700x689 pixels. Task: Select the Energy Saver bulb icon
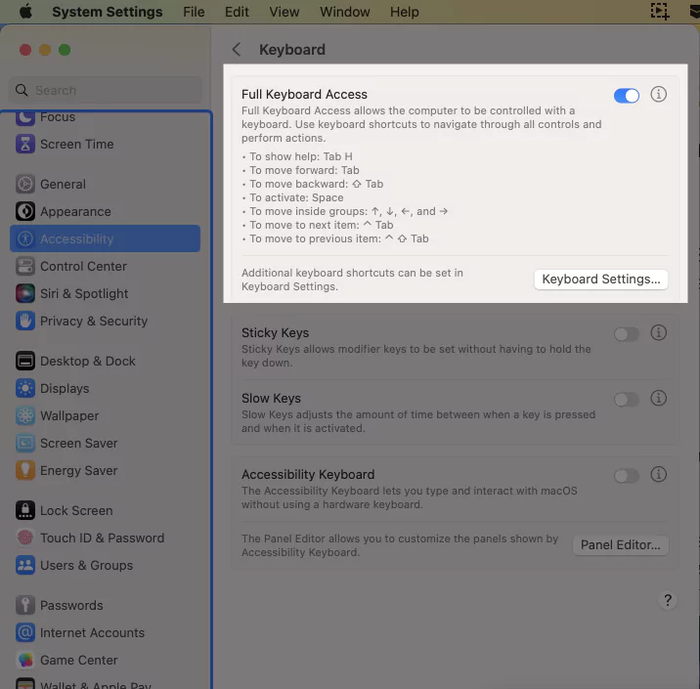(x=25, y=470)
